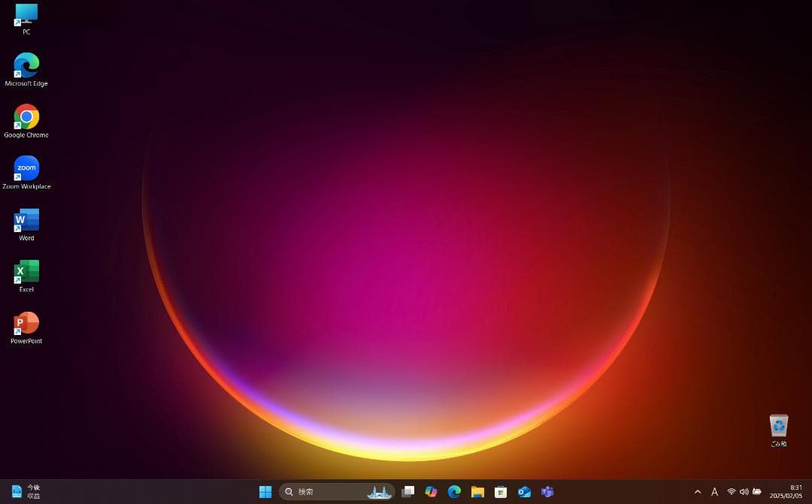The height and width of the screenshot is (504, 812).
Task: Open Edge from the taskbar
Action: coord(454,492)
